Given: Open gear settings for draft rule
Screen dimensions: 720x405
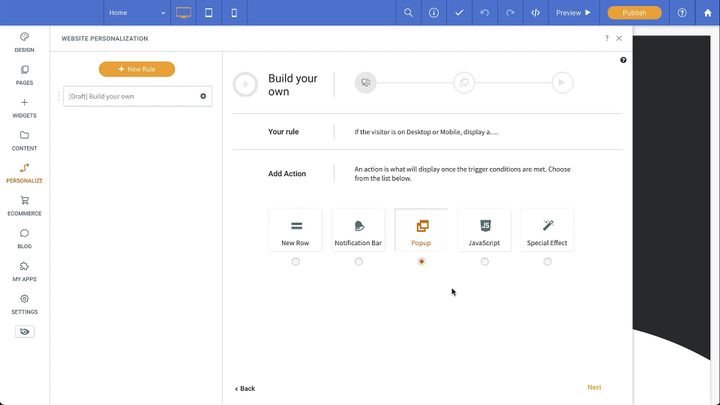Looking at the screenshot, I should pos(203,96).
